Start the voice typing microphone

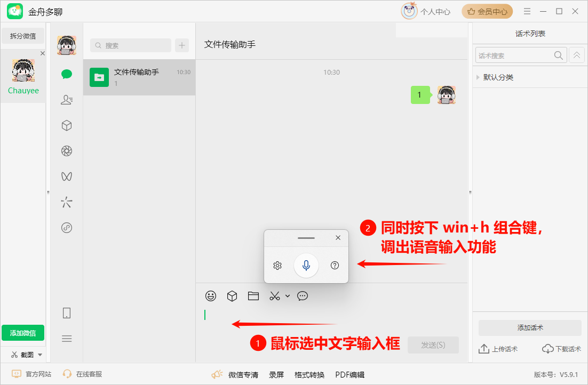click(306, 266)
